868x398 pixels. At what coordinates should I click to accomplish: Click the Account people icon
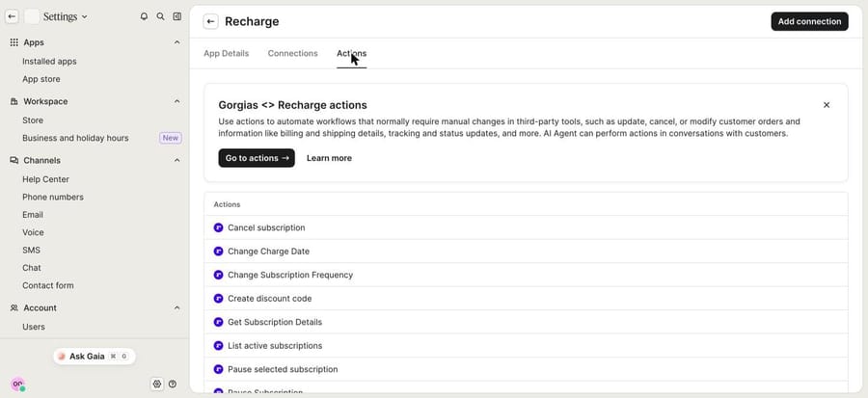14,308
